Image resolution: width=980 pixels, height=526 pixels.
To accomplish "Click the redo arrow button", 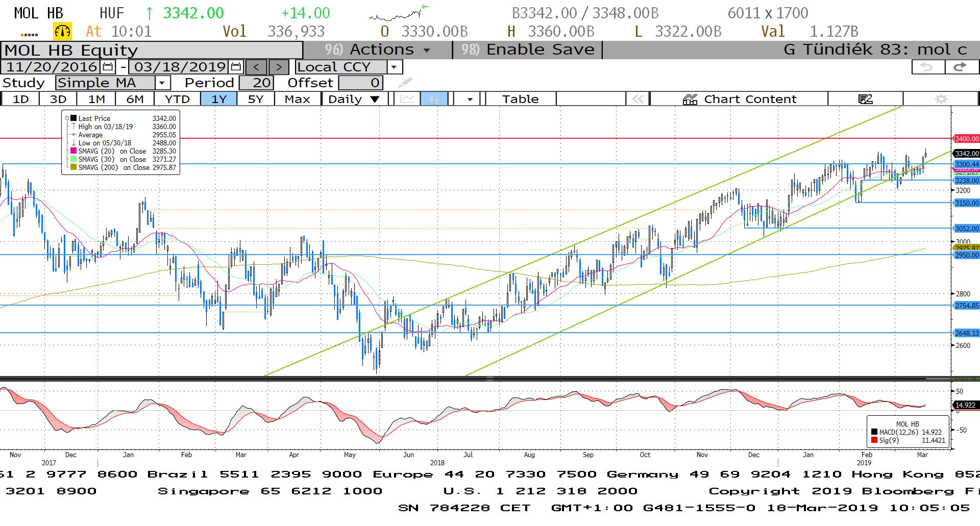I will pyautogui.click(x=961, y=67).
